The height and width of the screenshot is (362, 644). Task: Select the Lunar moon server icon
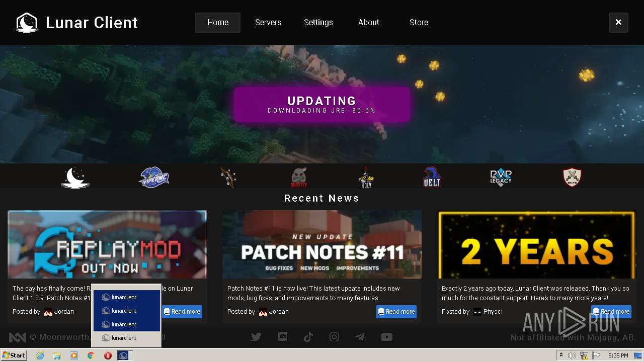click(x=75, y=177)
